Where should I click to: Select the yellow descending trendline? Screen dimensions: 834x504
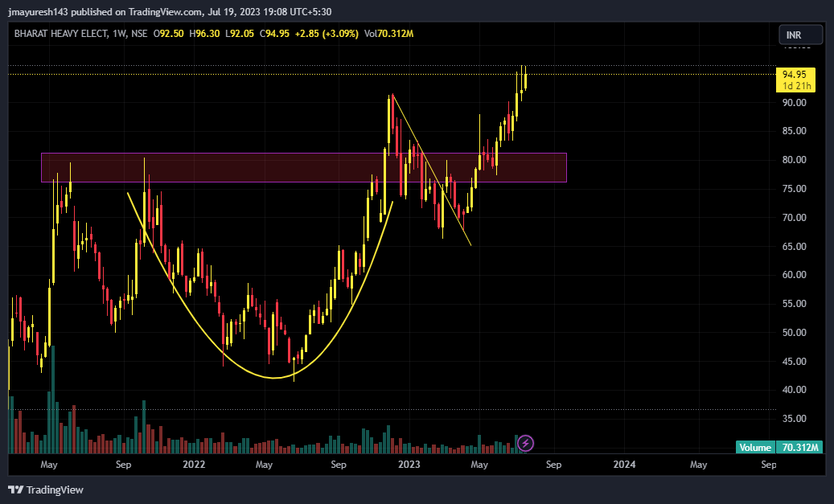432,170
